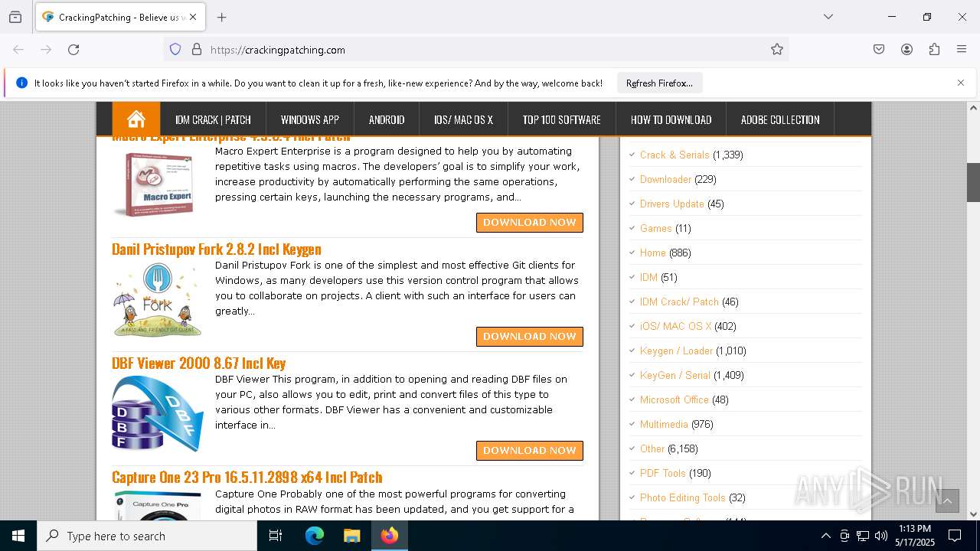
Task: Open the list all tabs dropdown
Action: pyautogui.click(x=828, y=17)
